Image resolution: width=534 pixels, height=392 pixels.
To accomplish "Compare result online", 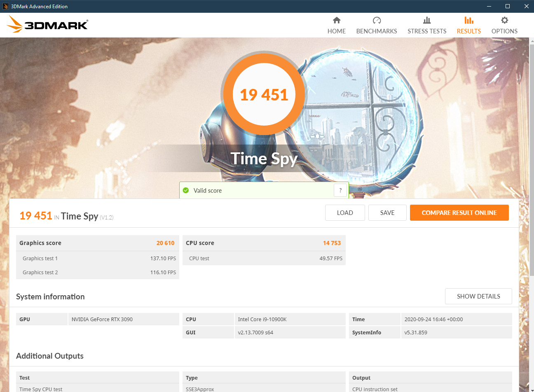I will coord(459,212).
